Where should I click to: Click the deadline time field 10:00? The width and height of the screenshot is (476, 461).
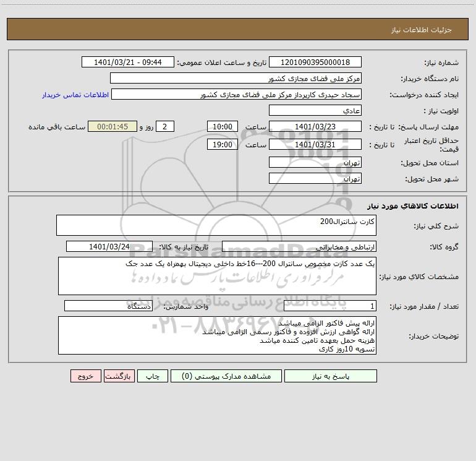[222, 126]
